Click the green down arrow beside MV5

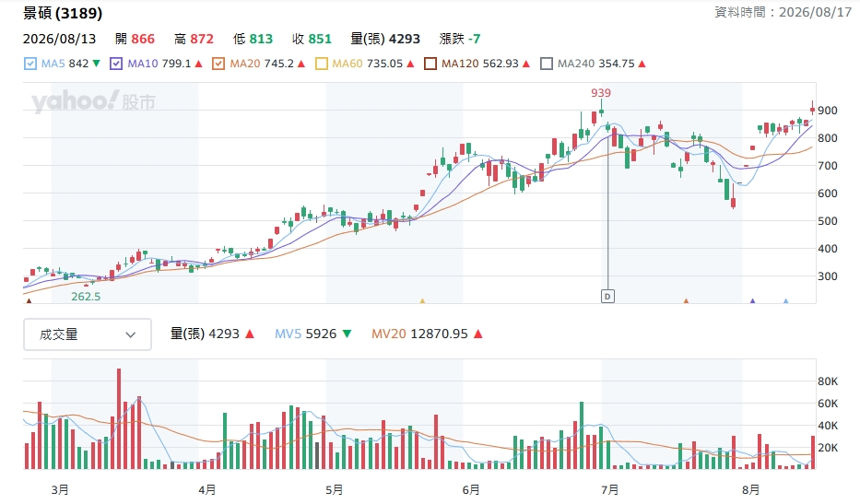347,334
